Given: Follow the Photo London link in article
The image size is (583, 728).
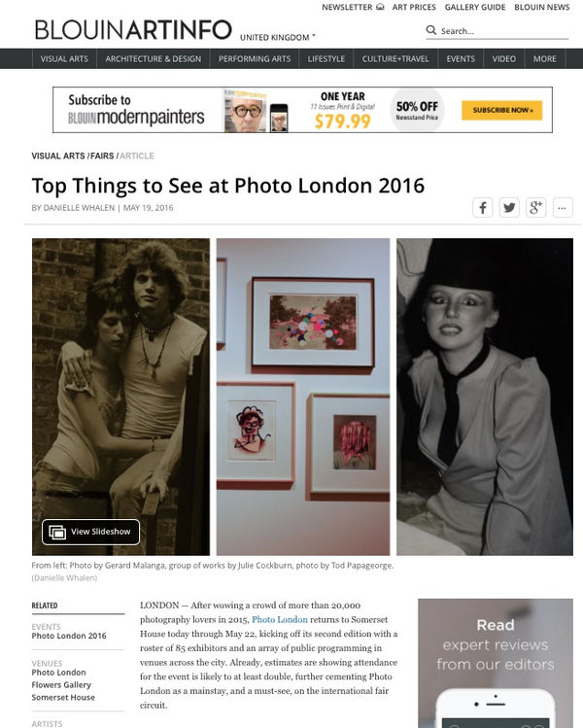Looking at the screenshot, I should coord(280,619).
